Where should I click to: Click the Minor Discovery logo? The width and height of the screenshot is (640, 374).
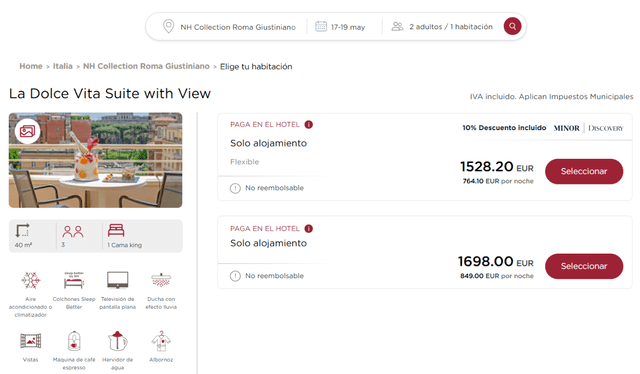coord(588,128)
